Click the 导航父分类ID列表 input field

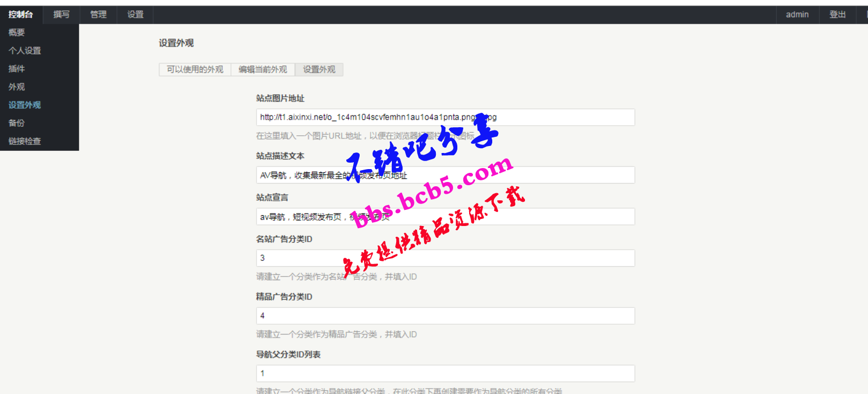point(446,374)
